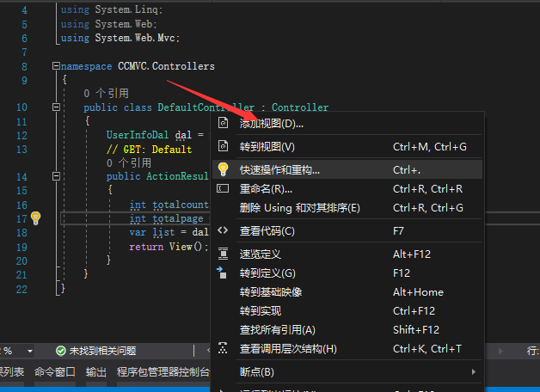Click the using System.Linq line
Image resolution: width=540 pixels, height=392 pixels.
point(112,9)
